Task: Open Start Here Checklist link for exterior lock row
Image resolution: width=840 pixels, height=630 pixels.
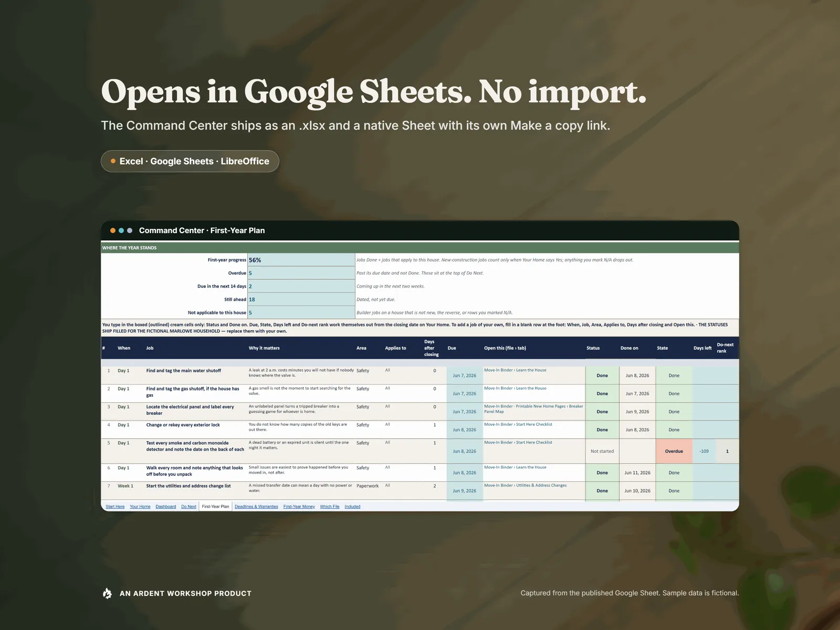Action: click(x=518, y=424)
